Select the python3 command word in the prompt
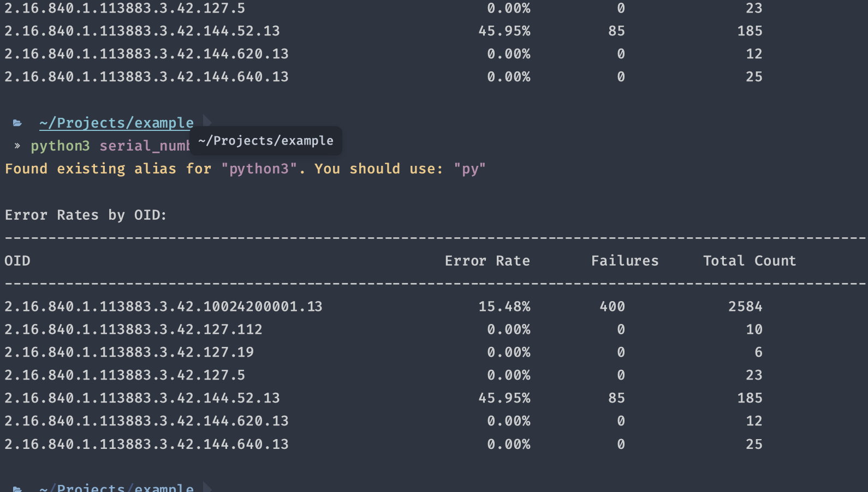The image size is (868, 492). click(x=60, y=146)
